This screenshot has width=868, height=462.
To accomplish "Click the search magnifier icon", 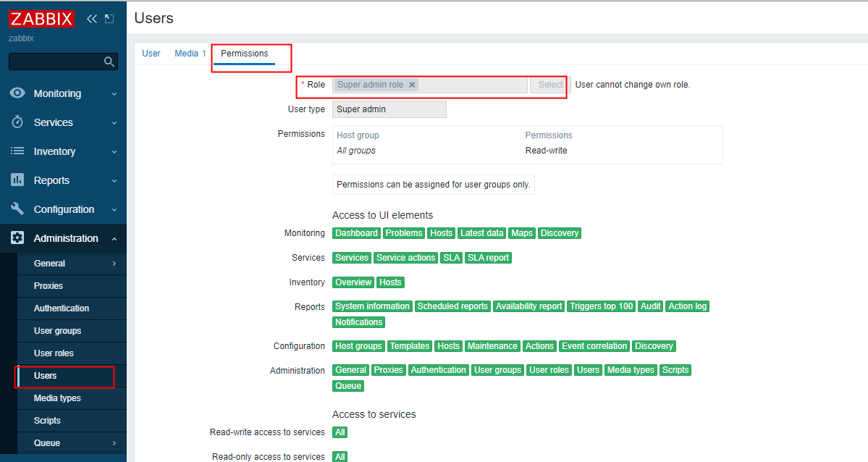I will pyautogui.click(x=109, y=62).
